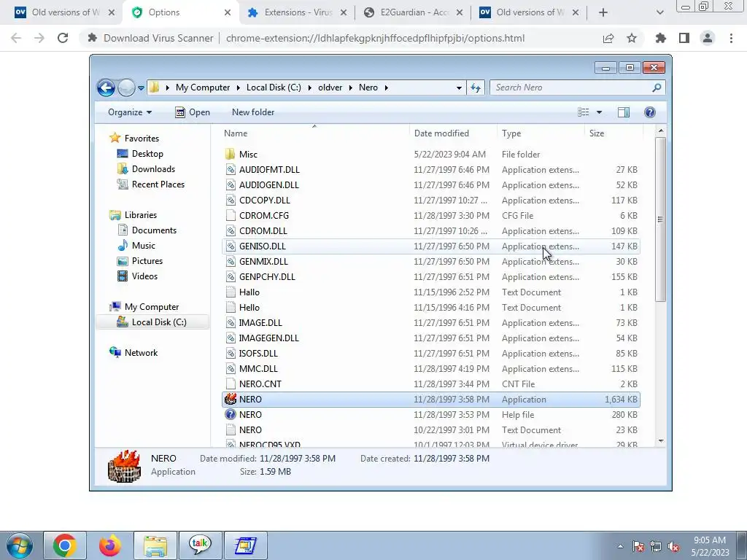747x560 pixels.
Task: Click New folder button
Action: coord(253,112)
